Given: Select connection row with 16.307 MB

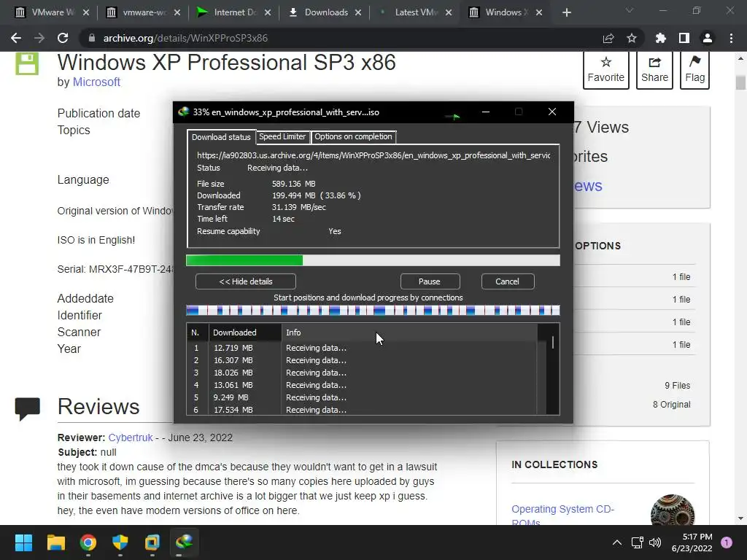Looking at the screenshot, I should point(362,360).
